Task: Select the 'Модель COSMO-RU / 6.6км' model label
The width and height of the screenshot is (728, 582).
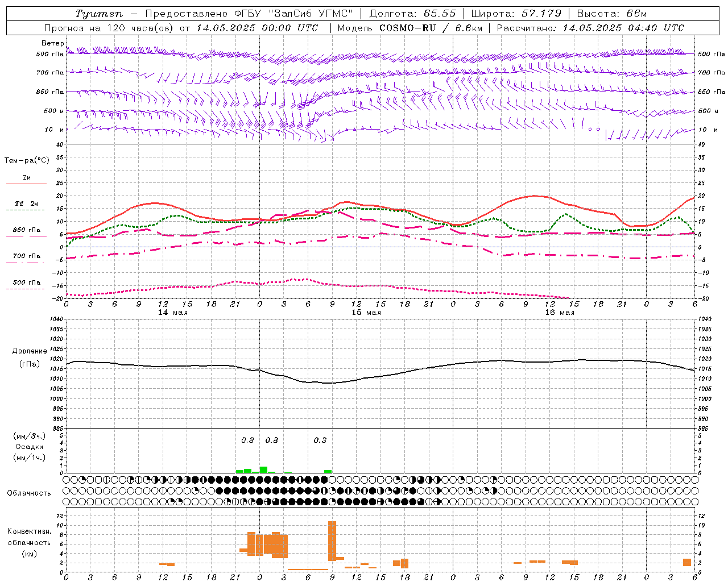Action: coord(409,28)
